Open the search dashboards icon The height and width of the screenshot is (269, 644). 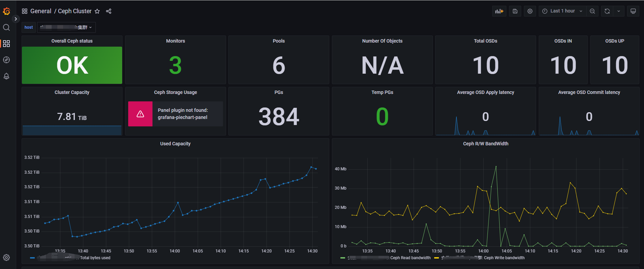(x=6, y=27)
